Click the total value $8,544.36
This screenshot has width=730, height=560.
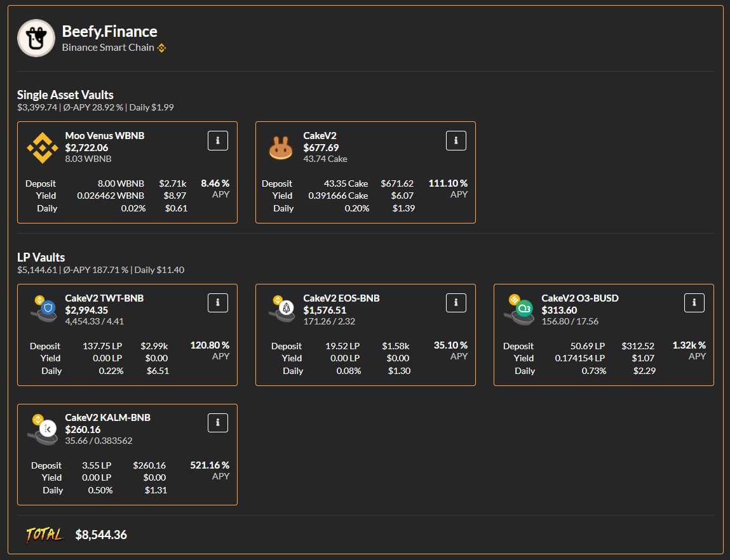101,535
